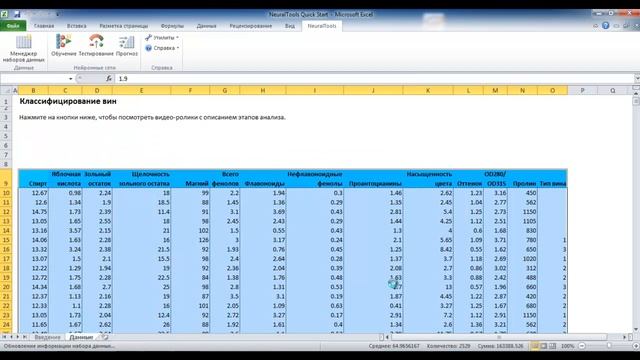This screenshot has height=360, width=640.
Task: Open the Данные ribbon tab
Action: 207,26
